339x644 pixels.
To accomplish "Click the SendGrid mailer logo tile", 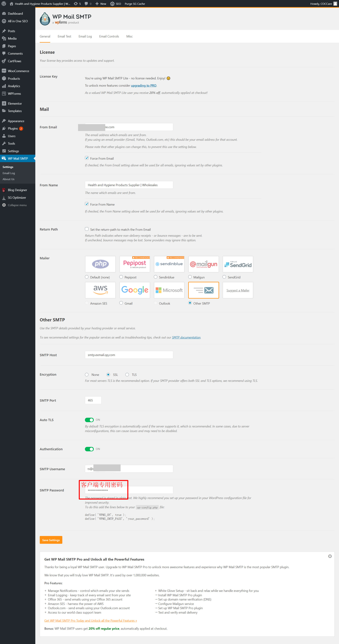I will click(x=238, y=264).
